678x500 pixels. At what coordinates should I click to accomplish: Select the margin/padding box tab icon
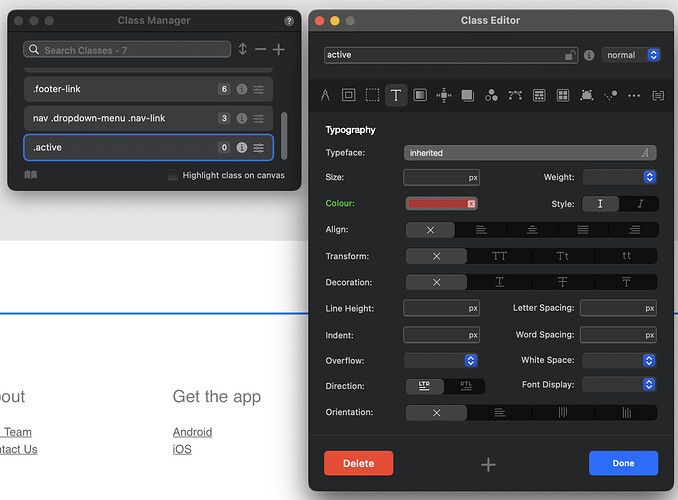coord(349,95)
